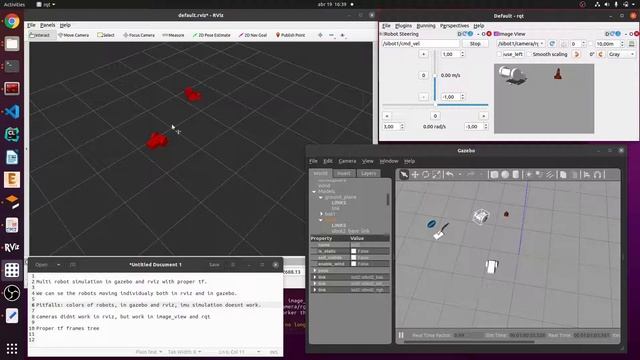The width and height of the screenshot is (640, 360).
Task: Rotate the Image View image left
Action: [x=577, y=54]
